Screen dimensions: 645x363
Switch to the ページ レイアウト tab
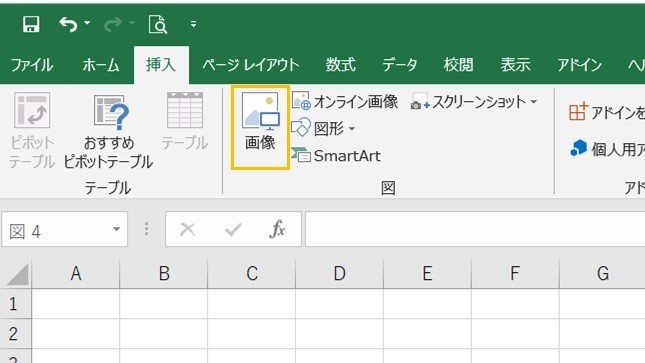click(251, 65)
